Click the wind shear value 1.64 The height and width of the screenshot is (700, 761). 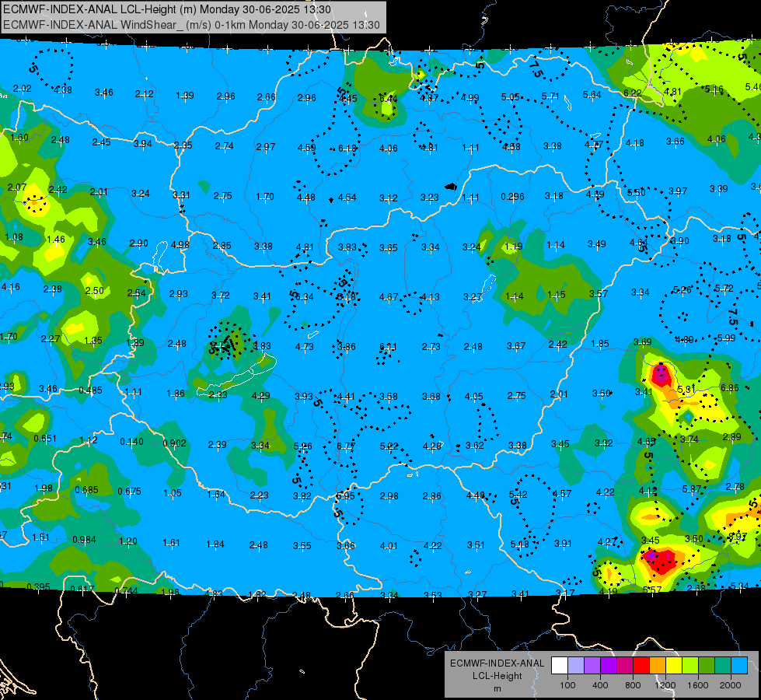(x=216, y=495)
